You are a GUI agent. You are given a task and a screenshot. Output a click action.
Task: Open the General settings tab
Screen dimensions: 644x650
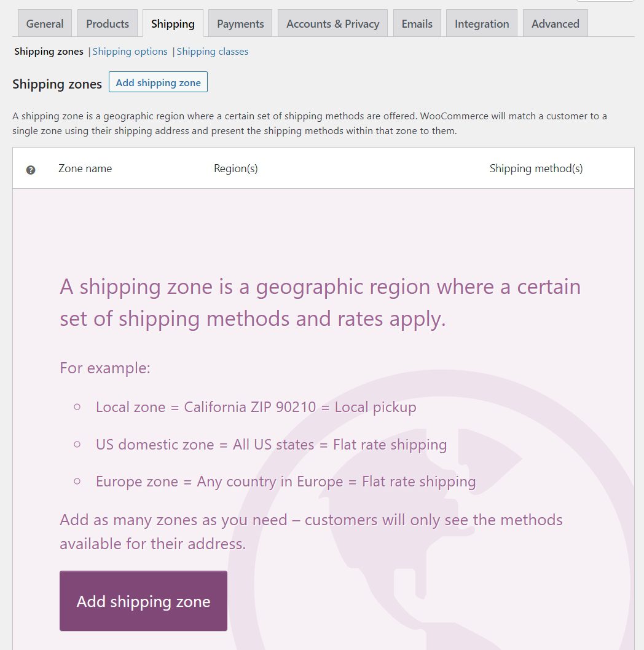point(44,23)
